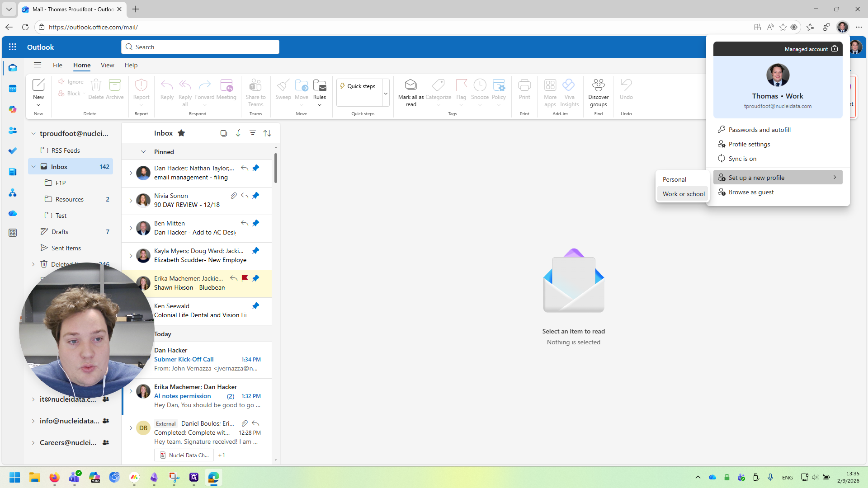
Task: Open the Microsoft 365 app launcher grid
Action: [x=13, y=47]
